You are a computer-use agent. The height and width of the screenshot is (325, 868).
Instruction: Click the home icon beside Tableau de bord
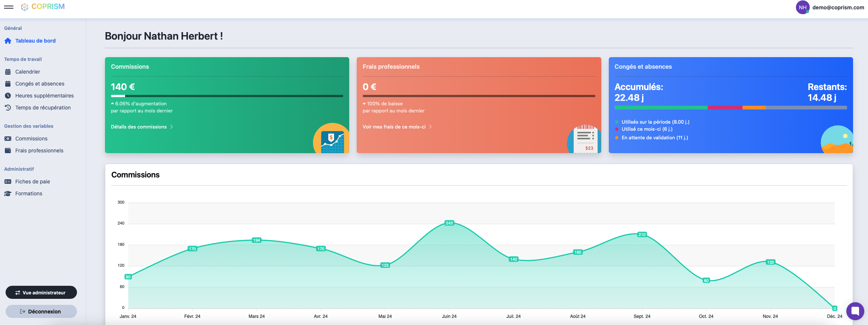click(x=8, y=41)
